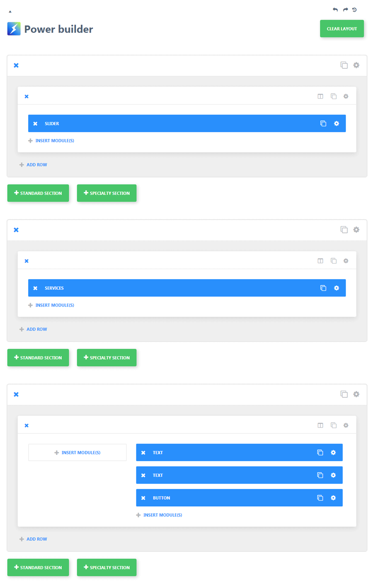Image resolution: width=373 pixels, height=588 pixels.
Task: Insert module into the empty left column
Action: pyautogui.click(x=78, y=452)
